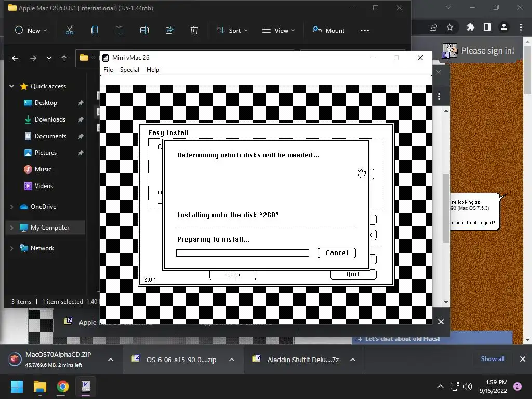532x399 pixels.
Task: Collapse the Quick access tree
Action: point(11,86)
